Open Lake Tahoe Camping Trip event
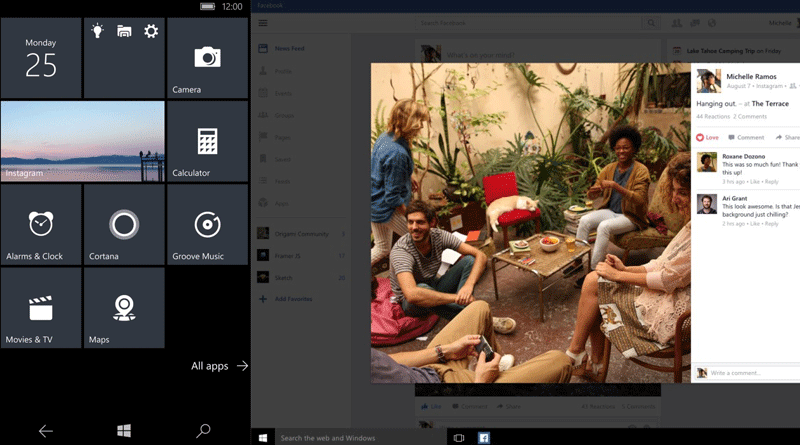 click(x=733, y=51)
